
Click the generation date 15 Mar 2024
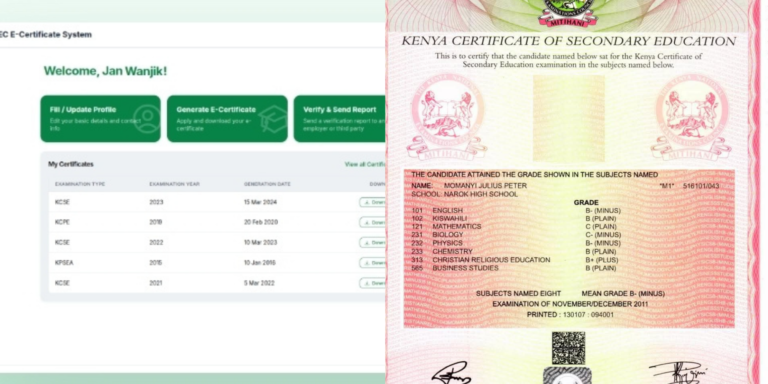tap(261, 202)
